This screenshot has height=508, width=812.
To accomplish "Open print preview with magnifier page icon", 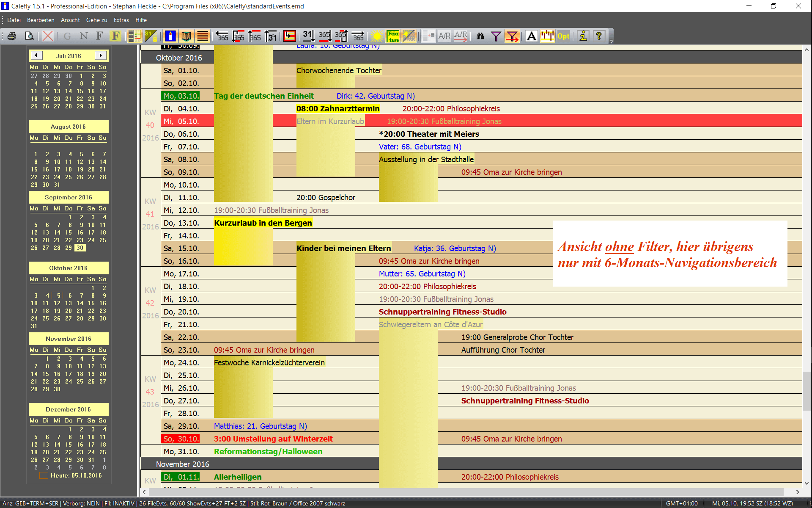I will pyautogui.click(x=29, y=36).
